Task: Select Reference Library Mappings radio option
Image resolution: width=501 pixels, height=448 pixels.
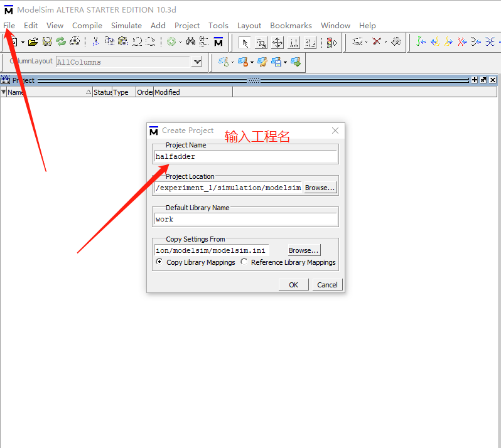Action: pyautogui.click(x=244, y=262)
